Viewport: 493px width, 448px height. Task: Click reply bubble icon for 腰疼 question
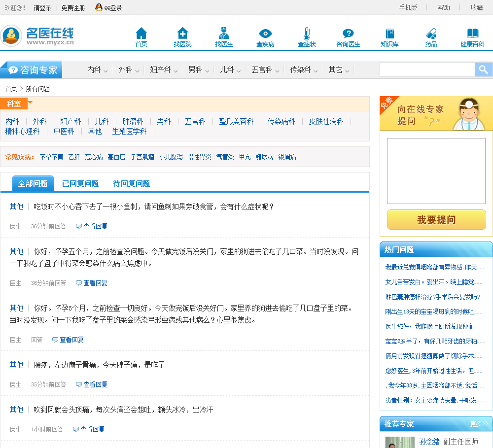[x=78, y=384]
